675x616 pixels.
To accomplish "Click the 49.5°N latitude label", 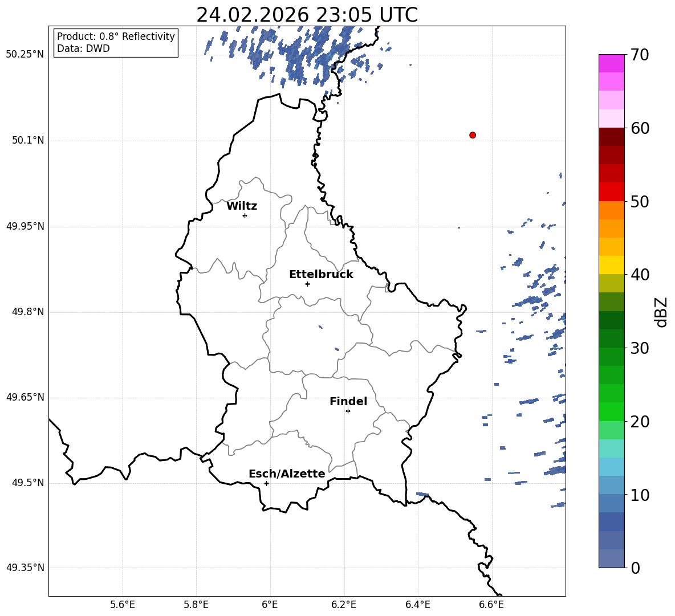I will pos(28,483).
